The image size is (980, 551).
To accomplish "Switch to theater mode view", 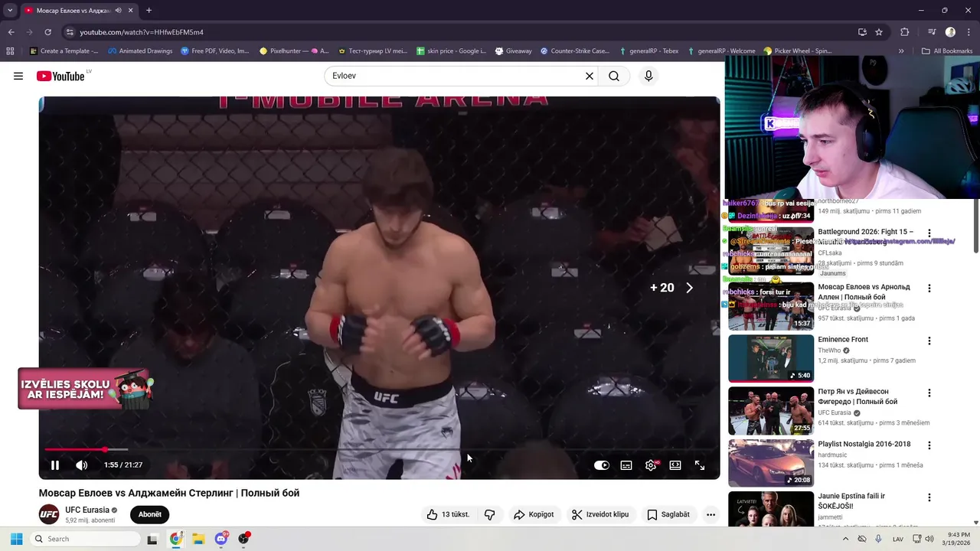I will (675, 465).
